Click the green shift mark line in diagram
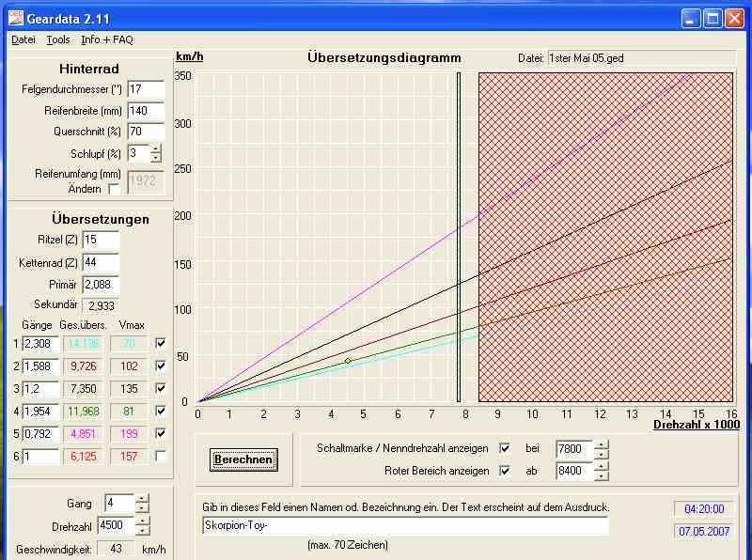The height and width of the screenshot is (560, 752). click(459, 238)
